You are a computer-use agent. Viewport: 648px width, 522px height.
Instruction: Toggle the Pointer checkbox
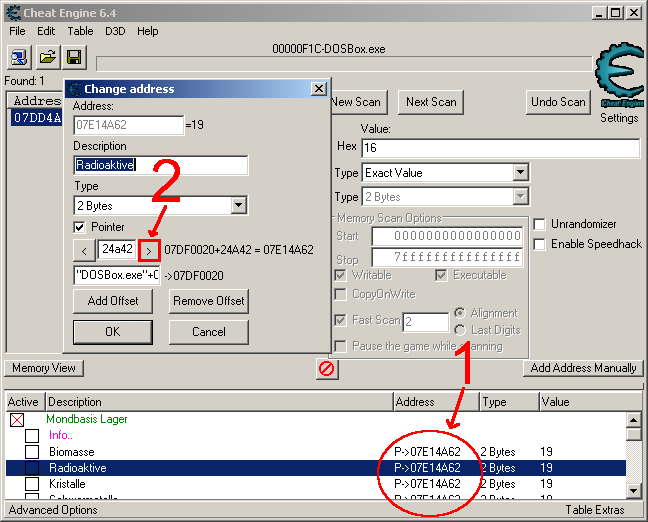79,227
